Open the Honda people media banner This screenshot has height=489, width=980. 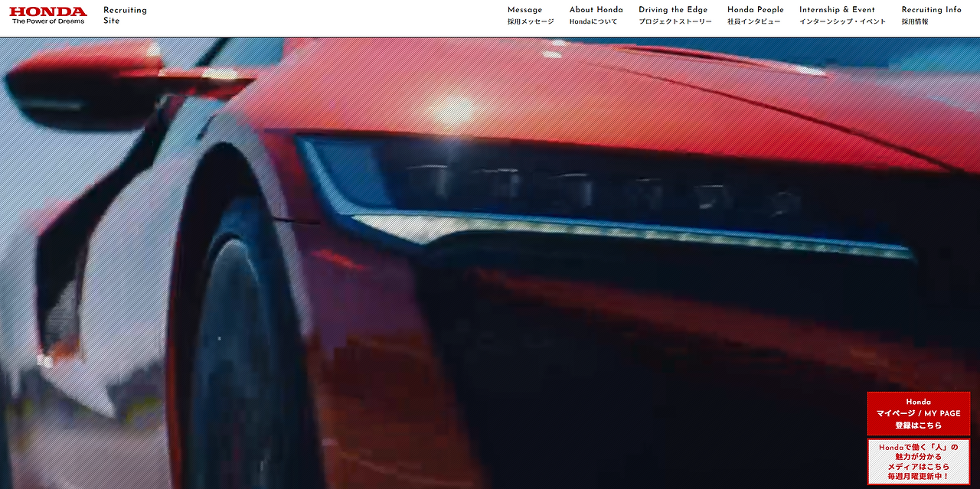tap(918, 461)
